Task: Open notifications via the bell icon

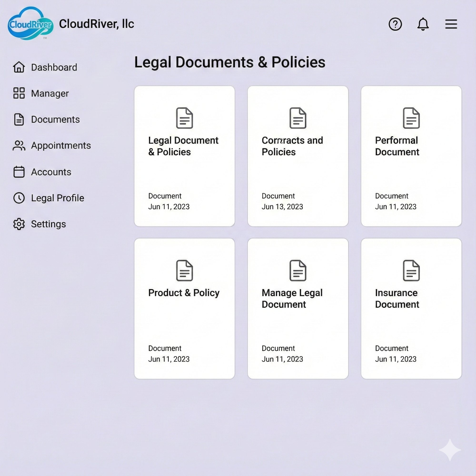Action: [423, 24]
